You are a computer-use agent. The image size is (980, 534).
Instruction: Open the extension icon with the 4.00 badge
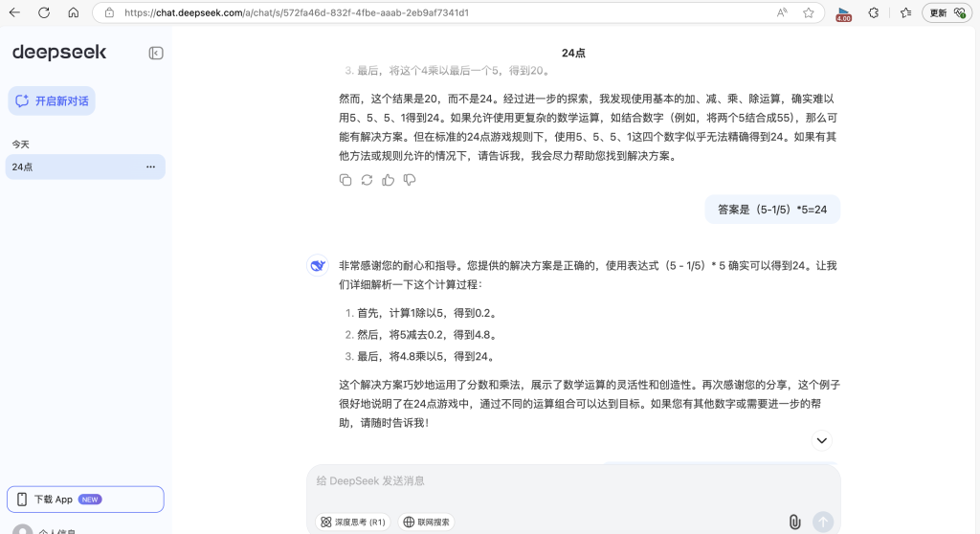click(844, 13)
